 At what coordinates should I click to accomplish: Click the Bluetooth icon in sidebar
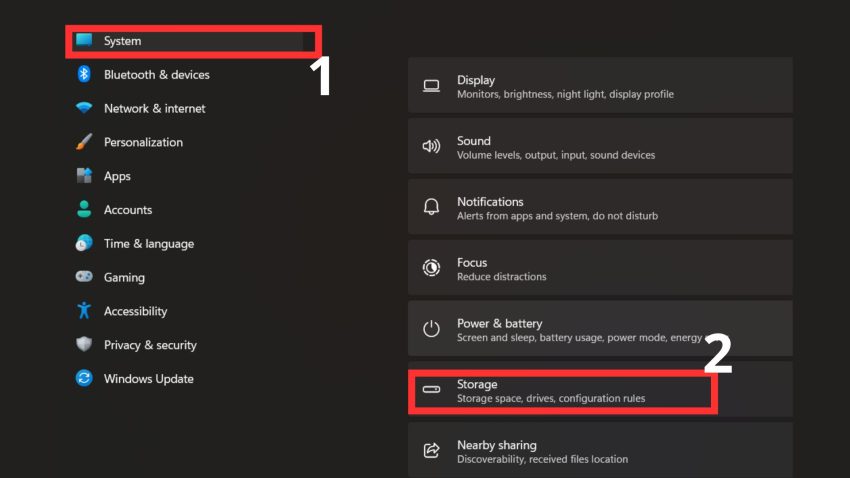coord(84,74)
